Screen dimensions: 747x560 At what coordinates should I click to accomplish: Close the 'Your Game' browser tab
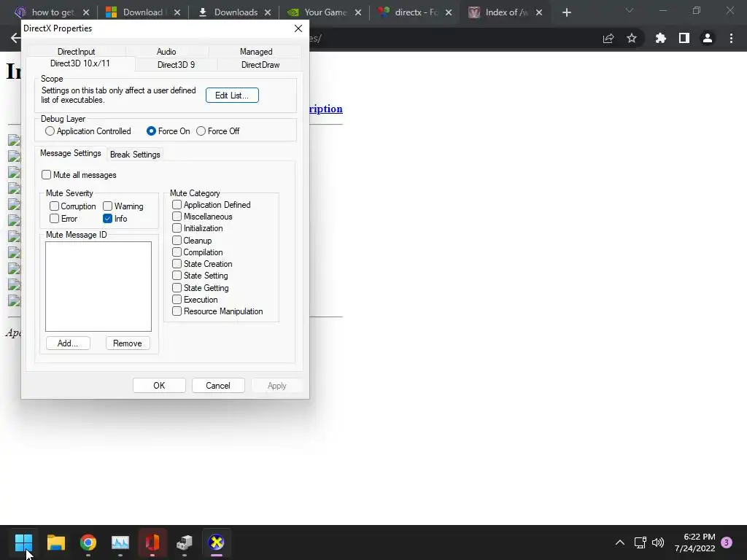pos(358,12)
